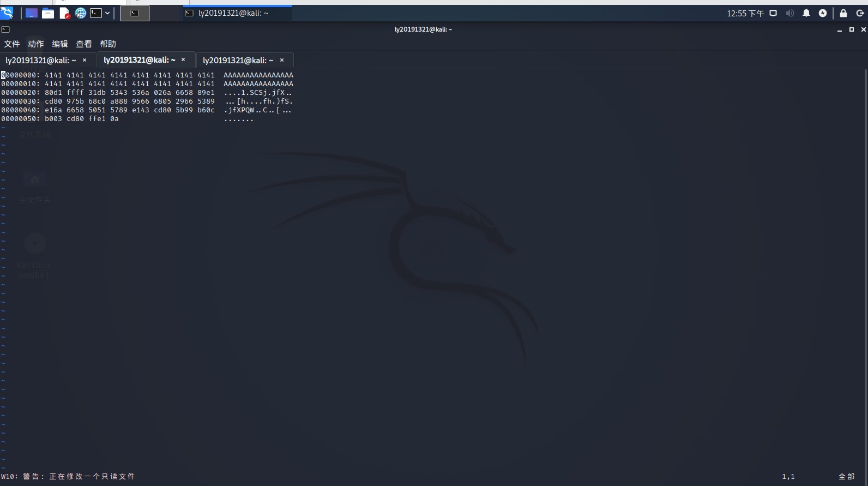Open the Kali applications menu

tap(7, 13)
